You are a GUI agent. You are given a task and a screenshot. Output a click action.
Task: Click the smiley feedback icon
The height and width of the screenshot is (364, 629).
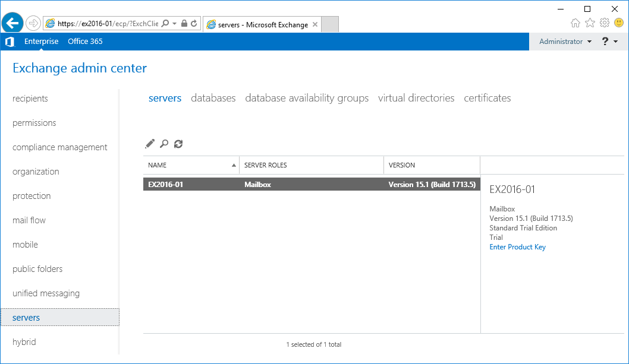pyautogui.click(x=619, y=23)
